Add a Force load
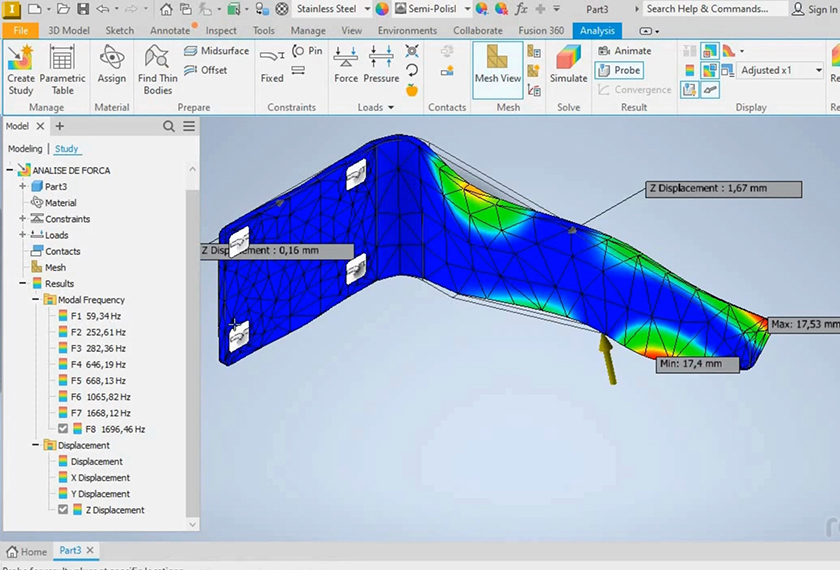Viewport: 840px width, 570px height. [346, 66]
